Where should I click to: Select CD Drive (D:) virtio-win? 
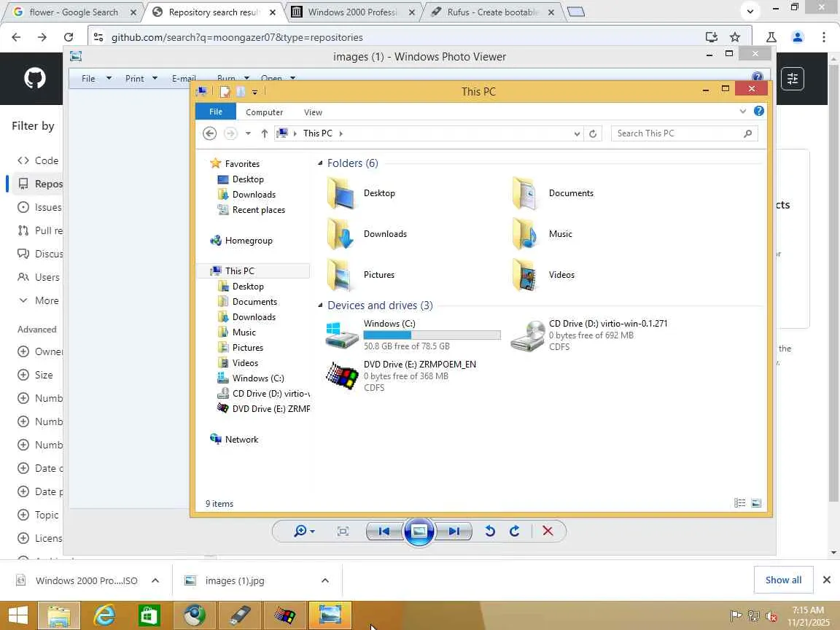(589, 335)
